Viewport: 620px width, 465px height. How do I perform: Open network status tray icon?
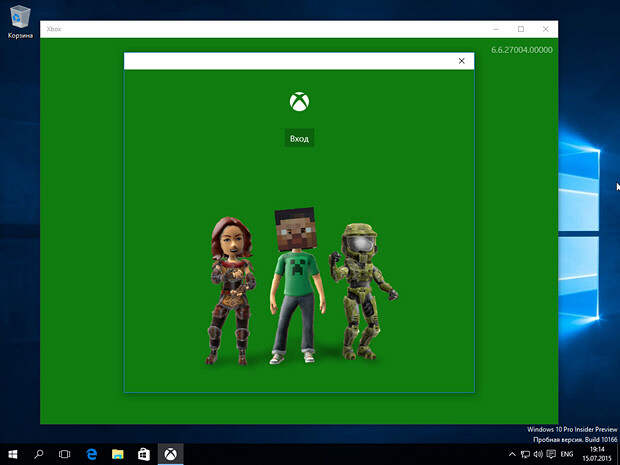pos(525,454)
